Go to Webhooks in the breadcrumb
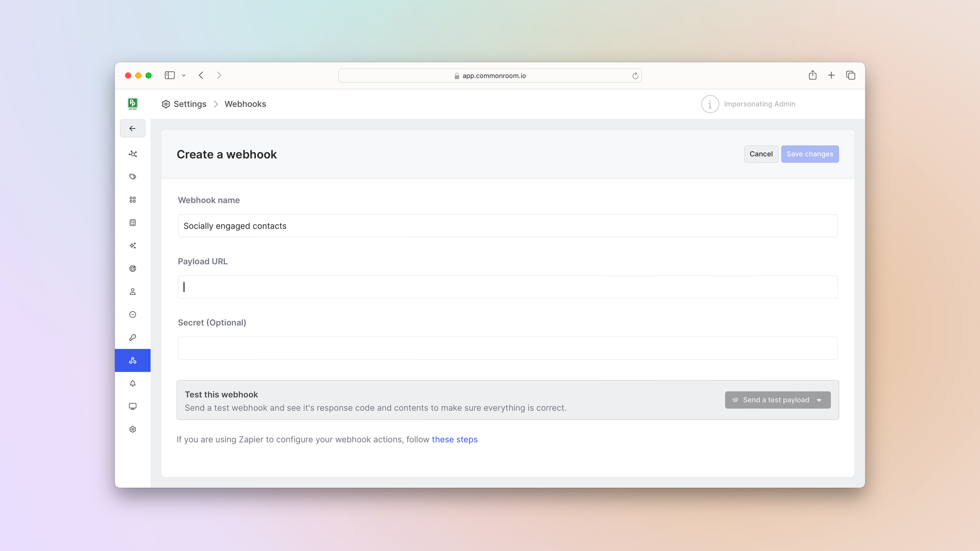The height and width of the screenshot is (551, 980). [x=245, y=104]
